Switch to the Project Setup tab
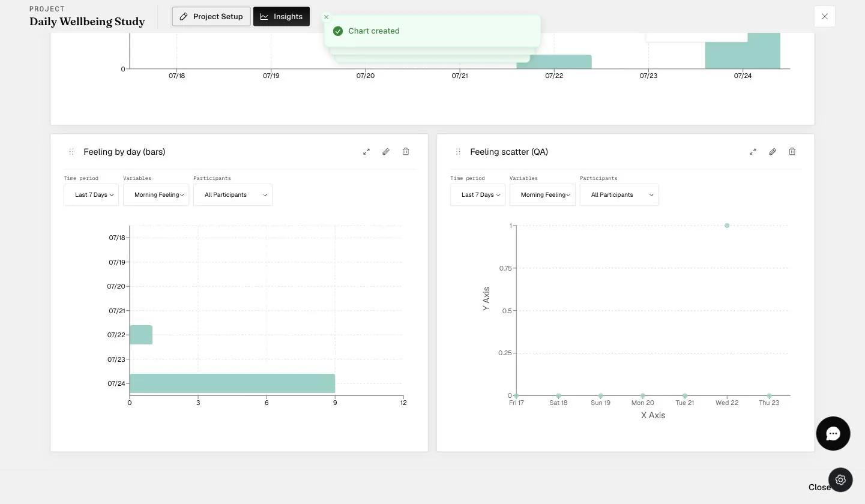The image size is (865, 504). pyautogui.click(x=211, y=16)
